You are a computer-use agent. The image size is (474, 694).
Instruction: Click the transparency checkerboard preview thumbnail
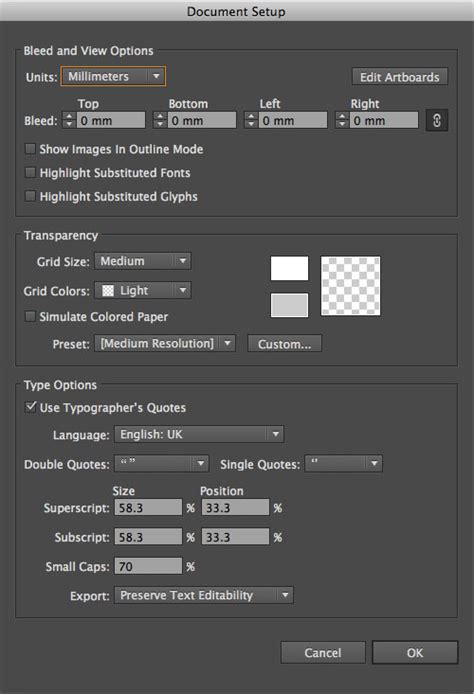point(351,286)
